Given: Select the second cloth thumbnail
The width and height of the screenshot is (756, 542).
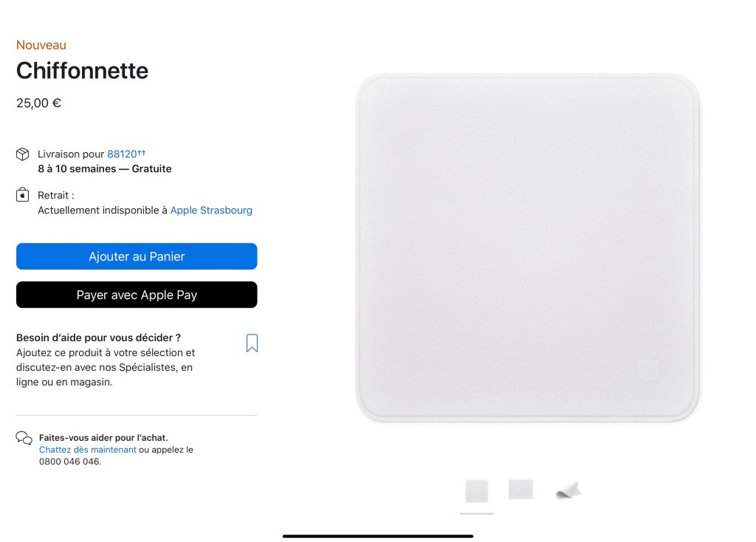Looking at the screenshot, I should pyautogui.click(x=520, y=490).
